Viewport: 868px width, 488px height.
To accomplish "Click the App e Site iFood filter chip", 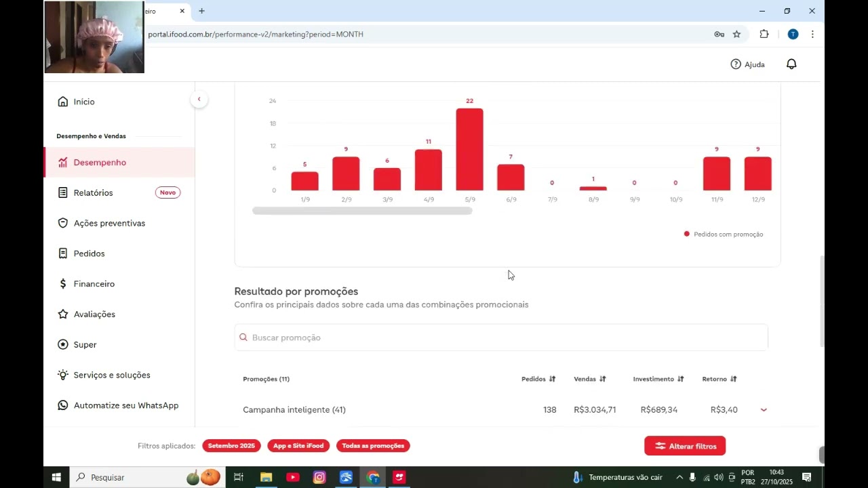I will click(x=298, y=446).
